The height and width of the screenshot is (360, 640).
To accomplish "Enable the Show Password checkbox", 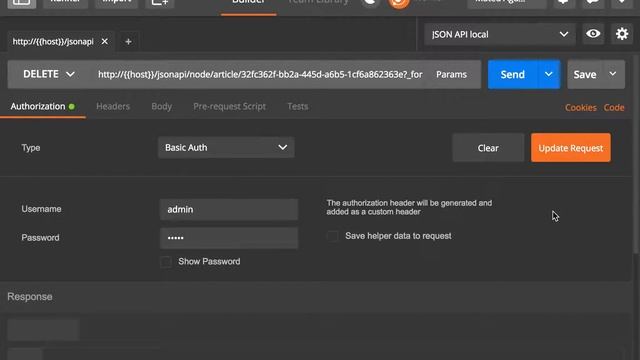I will 166,262.
